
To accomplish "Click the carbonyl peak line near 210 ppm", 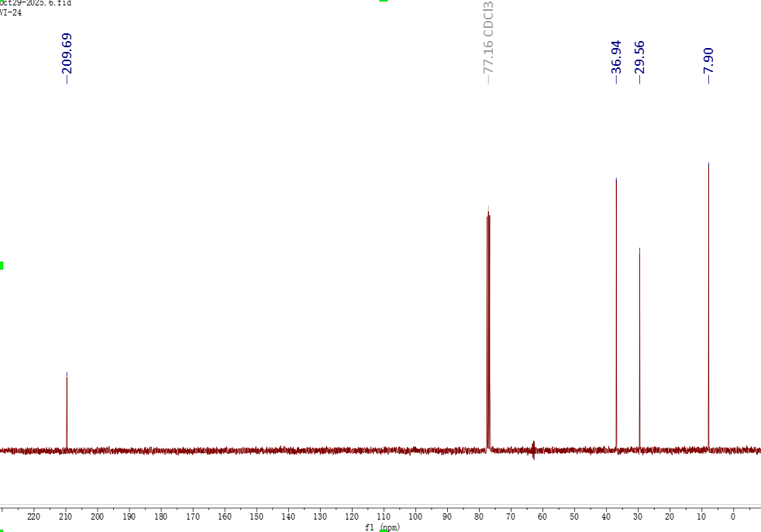I will click(x=67, y=410).
